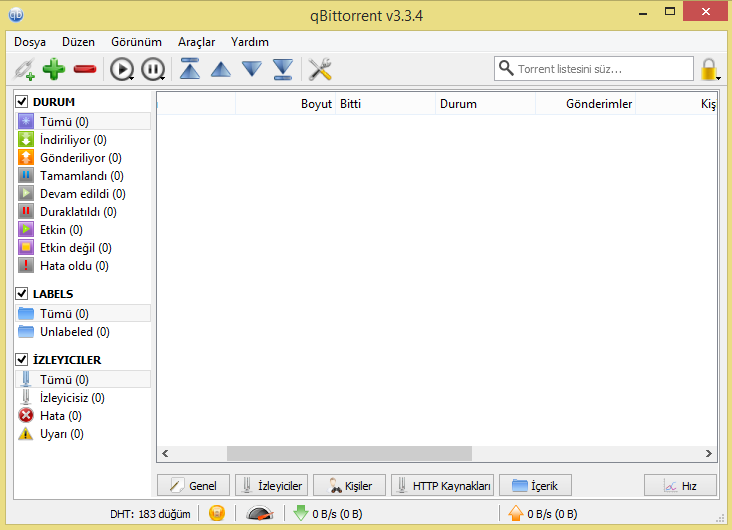Toggle alternative speed limits speedometer icon

click(x=260, y=513)
